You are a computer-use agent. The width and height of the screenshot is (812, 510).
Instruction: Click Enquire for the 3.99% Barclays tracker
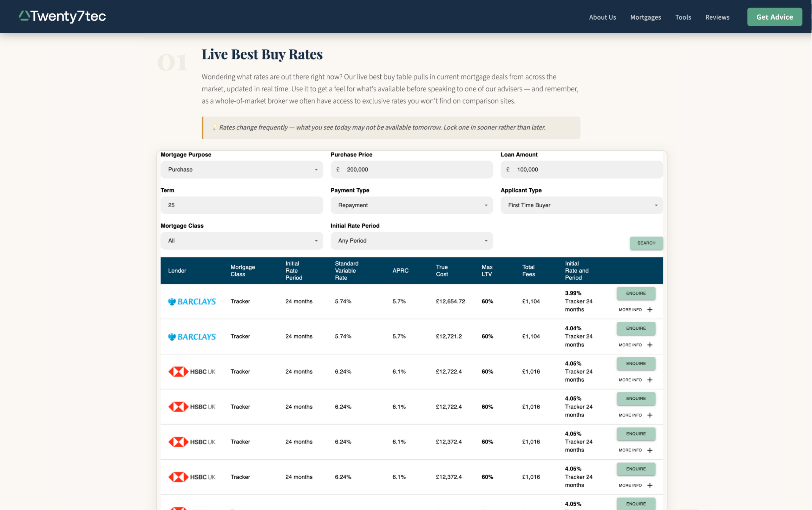(x=636, y=293)
